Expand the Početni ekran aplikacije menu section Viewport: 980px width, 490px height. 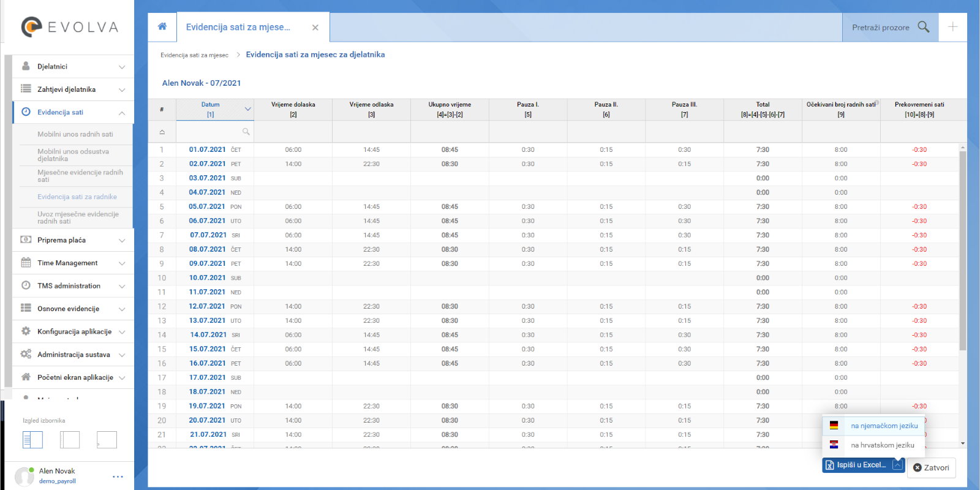122,377
